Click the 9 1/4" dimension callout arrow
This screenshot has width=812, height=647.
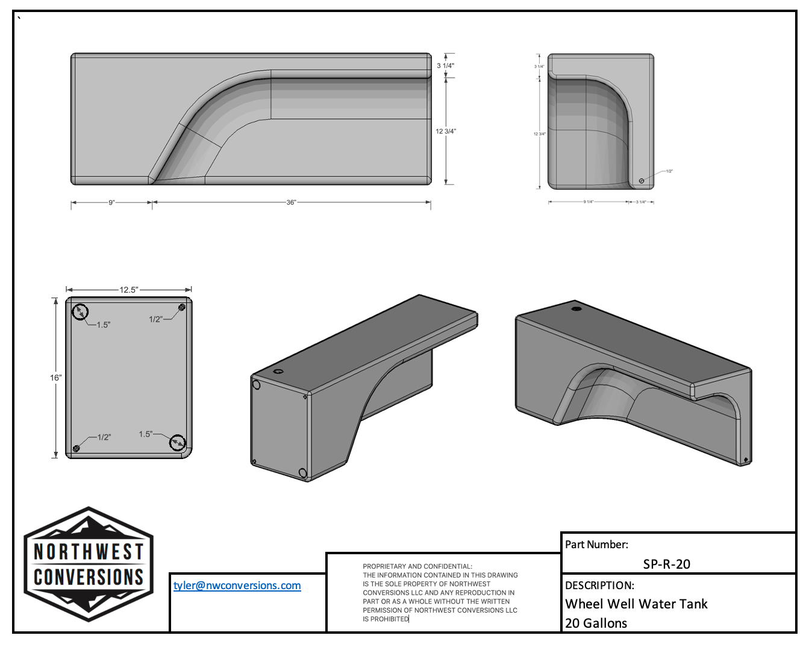click(x=587, y=202)
